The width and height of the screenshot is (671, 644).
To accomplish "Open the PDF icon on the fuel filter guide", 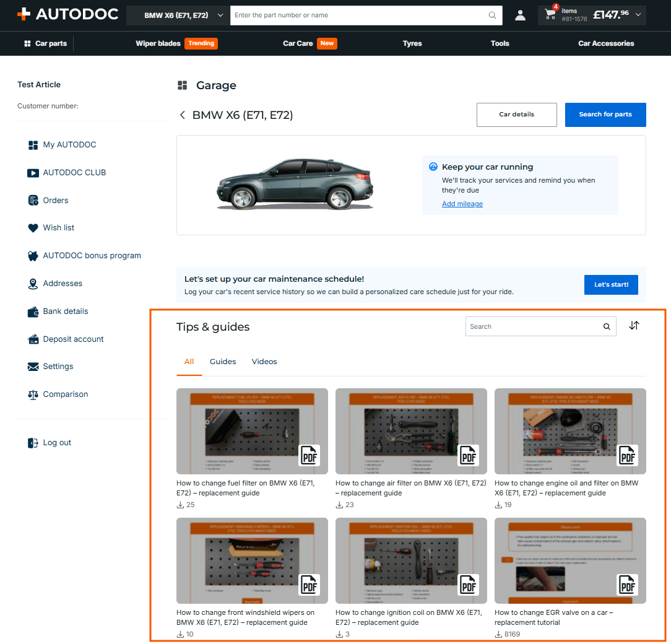I will pyautogui.click(x=309, y=455).
